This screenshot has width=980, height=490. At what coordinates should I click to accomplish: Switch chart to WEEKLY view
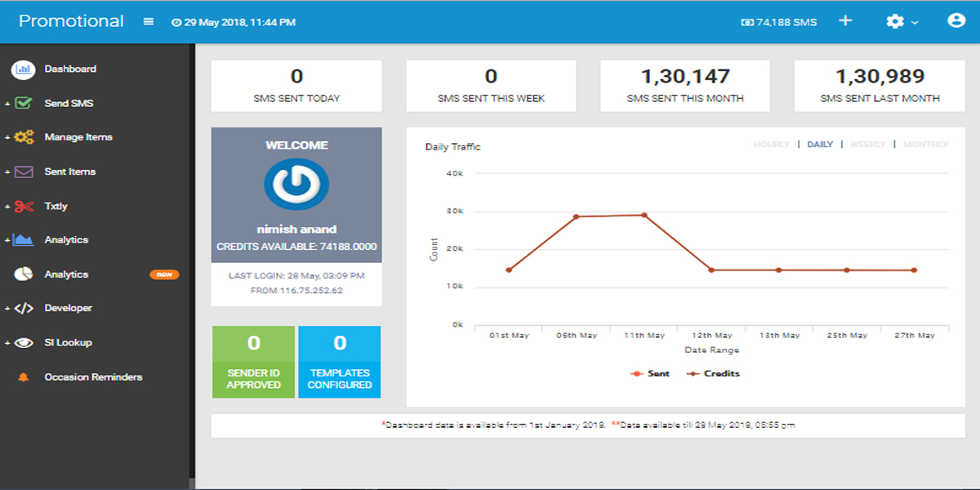(867, 145)
